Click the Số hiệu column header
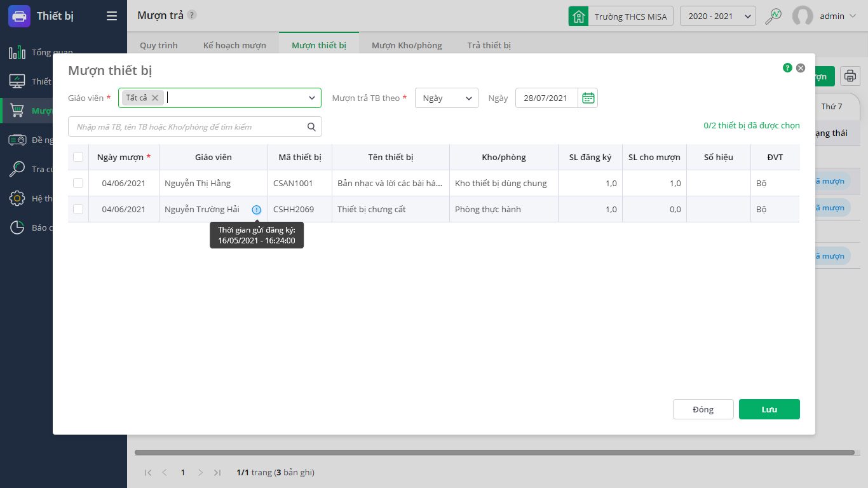Screen dimensions: 868x488 pos(719,157)
